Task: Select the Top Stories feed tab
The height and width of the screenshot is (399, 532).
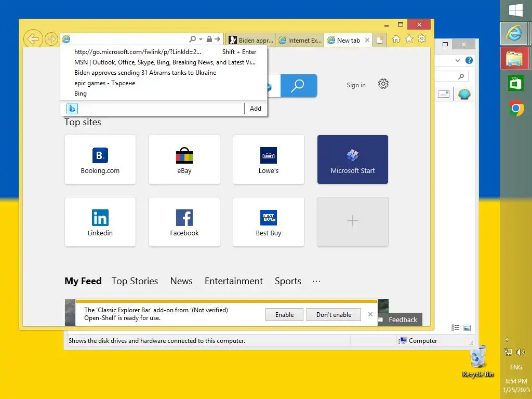Action: coord(135,281)
